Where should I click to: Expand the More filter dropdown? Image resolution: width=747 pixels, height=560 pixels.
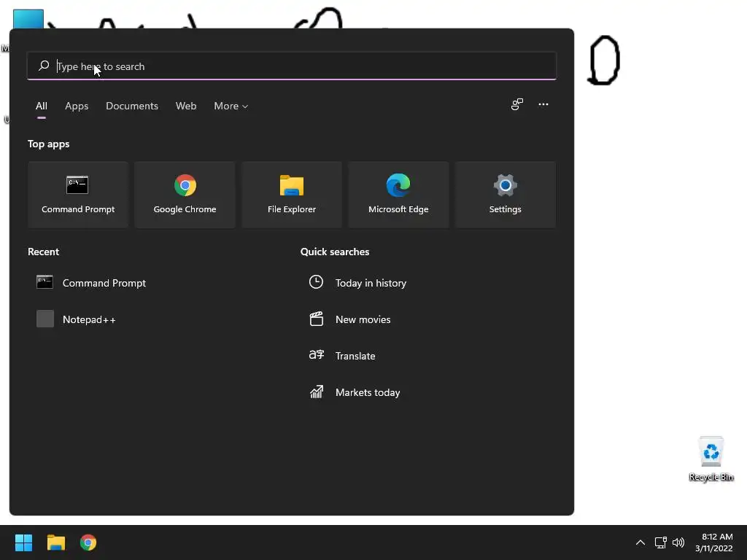pos(231,106)
